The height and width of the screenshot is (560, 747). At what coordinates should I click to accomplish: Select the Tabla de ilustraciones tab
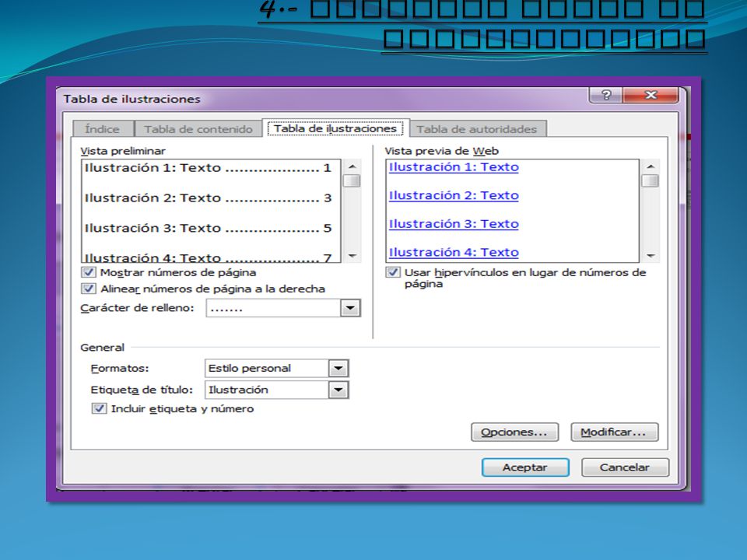(x=335, y=128)
